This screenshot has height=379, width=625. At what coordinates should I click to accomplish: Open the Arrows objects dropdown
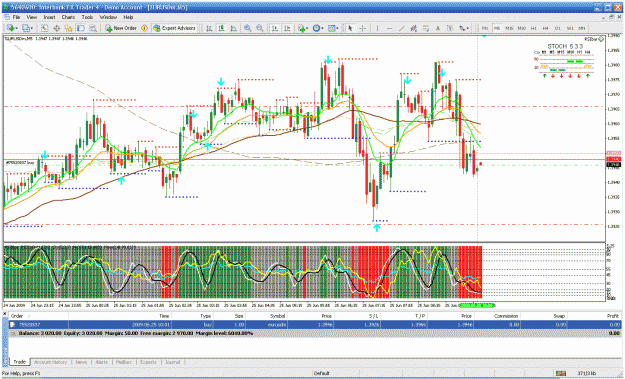click(x=464, y=28)
